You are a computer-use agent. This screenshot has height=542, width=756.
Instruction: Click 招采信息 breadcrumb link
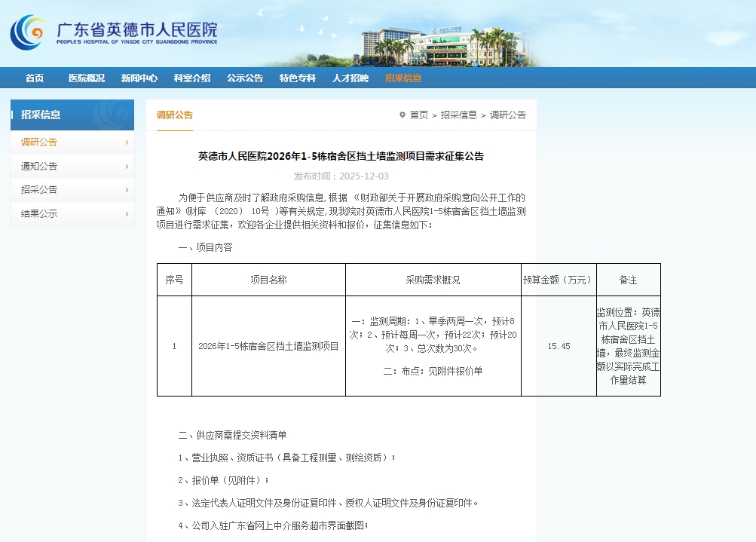coord(459,115)
